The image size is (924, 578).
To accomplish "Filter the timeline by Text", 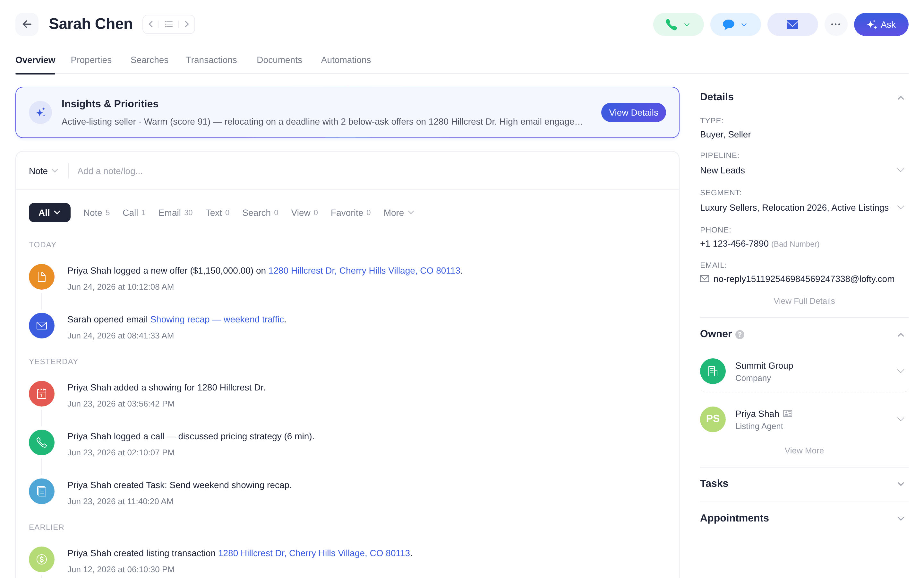I will pos(217,213).
